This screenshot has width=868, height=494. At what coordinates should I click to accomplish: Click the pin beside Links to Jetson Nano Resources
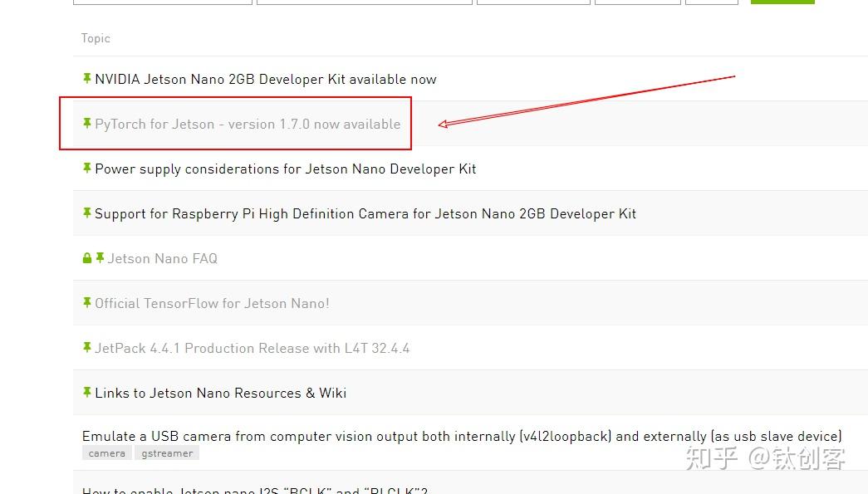tap(87, 393)
